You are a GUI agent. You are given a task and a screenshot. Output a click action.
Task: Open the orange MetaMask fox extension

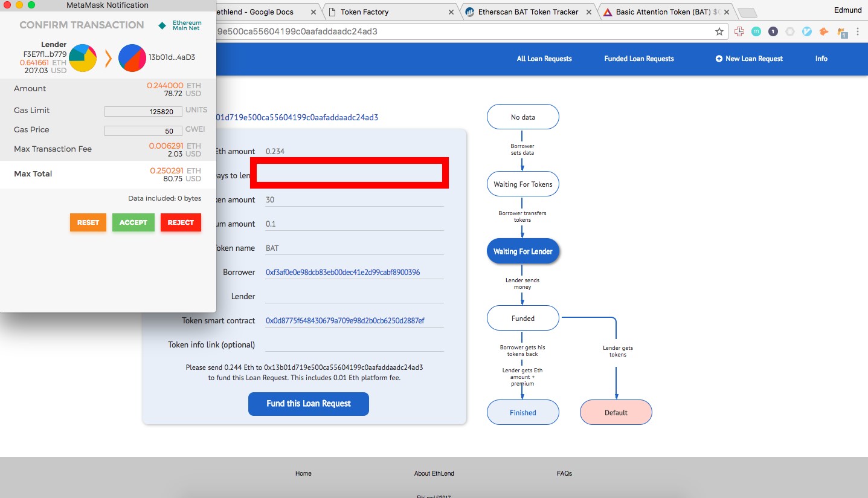click(x=823, y=31)
